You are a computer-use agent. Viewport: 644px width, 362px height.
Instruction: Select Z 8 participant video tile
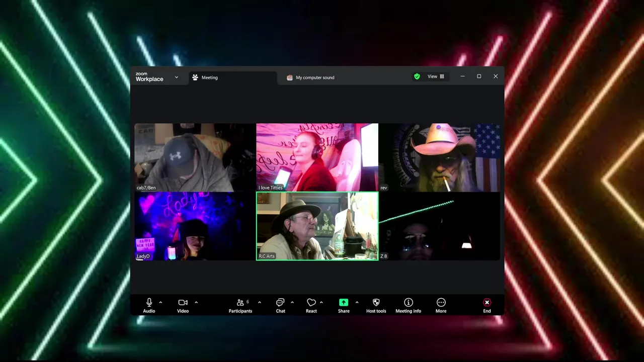pyautogui.click(x=439, y=226)
